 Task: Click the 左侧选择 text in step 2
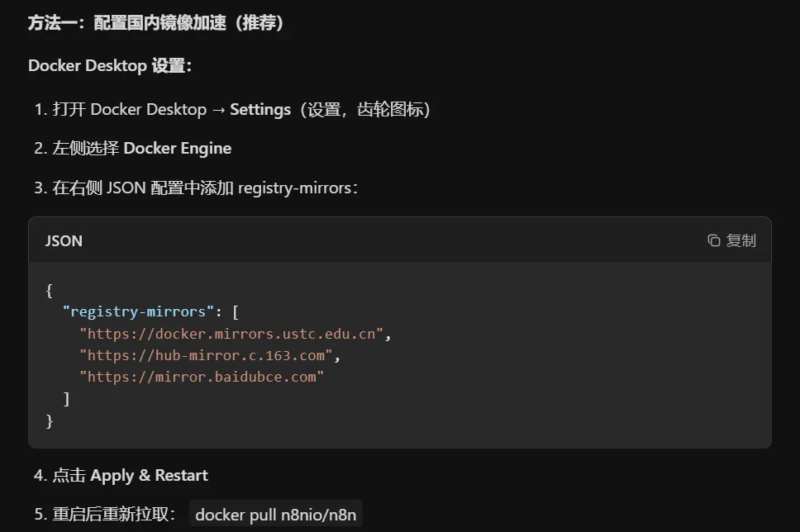[86, 149]
